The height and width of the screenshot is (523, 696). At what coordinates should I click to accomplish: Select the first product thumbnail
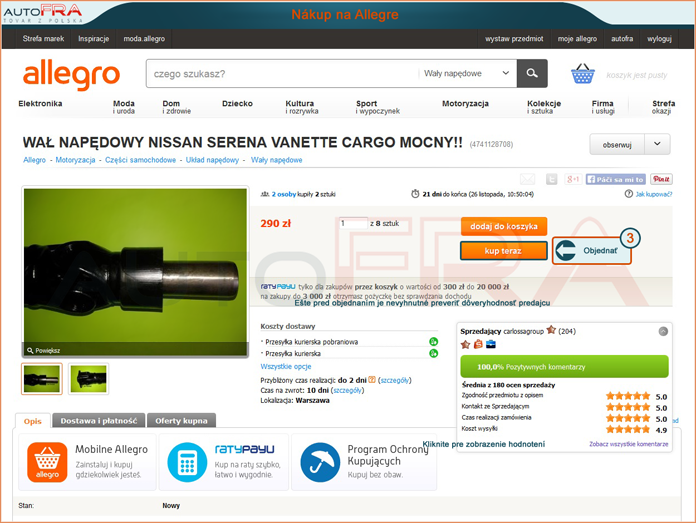pos(42,379)
